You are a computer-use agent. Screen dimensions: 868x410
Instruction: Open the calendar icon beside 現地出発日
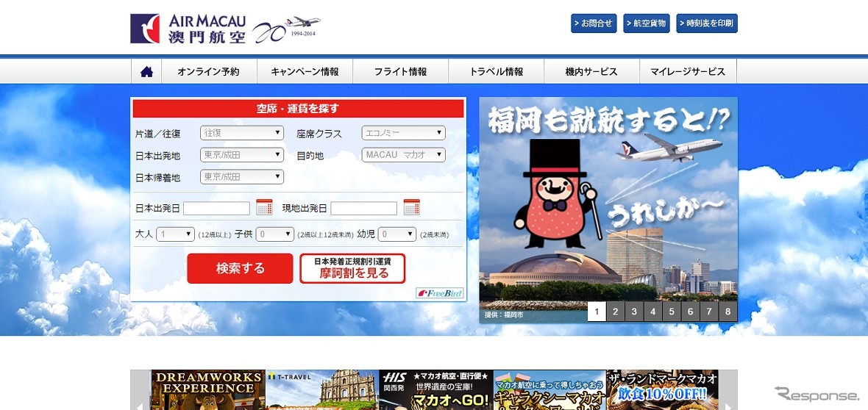click(x=412, y=207)
